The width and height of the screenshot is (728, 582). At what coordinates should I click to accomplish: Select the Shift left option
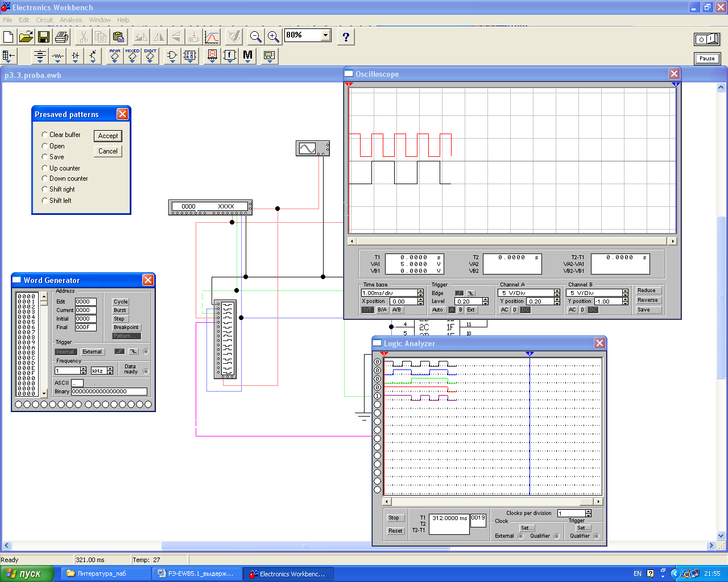pyautogui.click(x=45, y=201)
